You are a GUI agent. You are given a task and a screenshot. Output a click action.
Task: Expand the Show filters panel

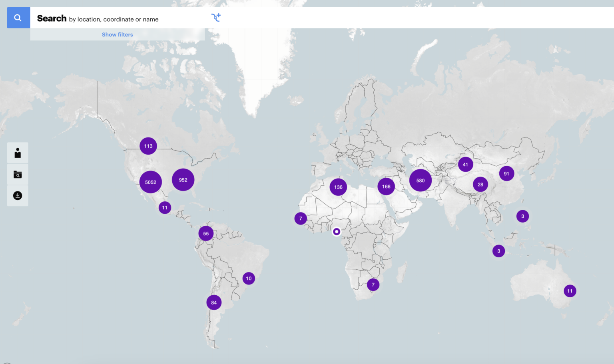(117, 34)
